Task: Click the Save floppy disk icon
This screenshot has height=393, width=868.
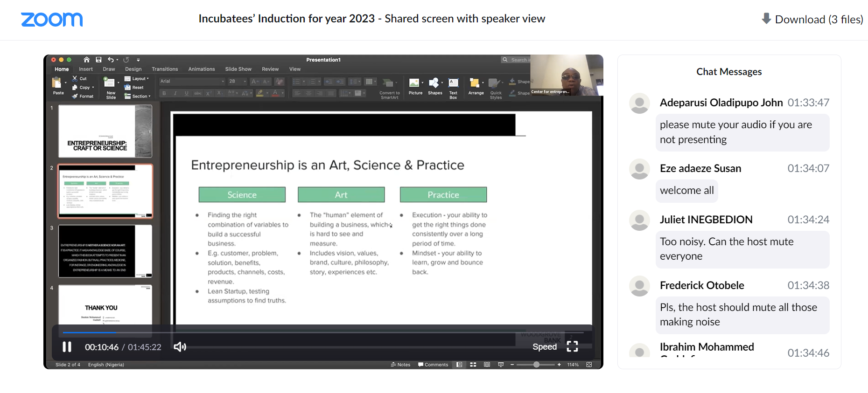Action: pos(98,60)
